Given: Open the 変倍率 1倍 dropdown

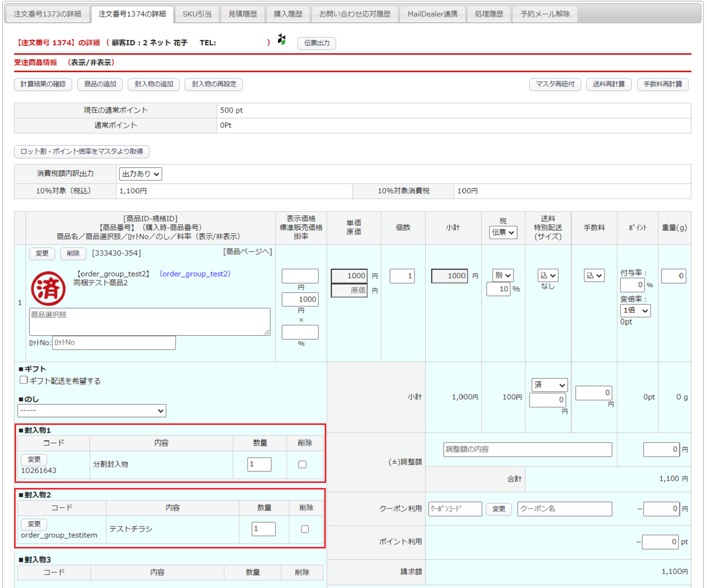Looking at the screenshot, I should tap(635, 310).
